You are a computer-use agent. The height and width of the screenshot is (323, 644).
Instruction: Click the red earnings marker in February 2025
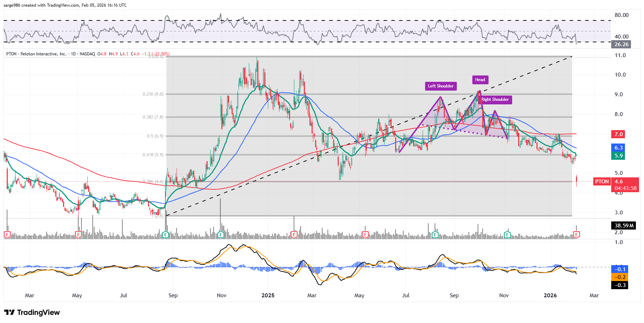[x=294, y=234]
